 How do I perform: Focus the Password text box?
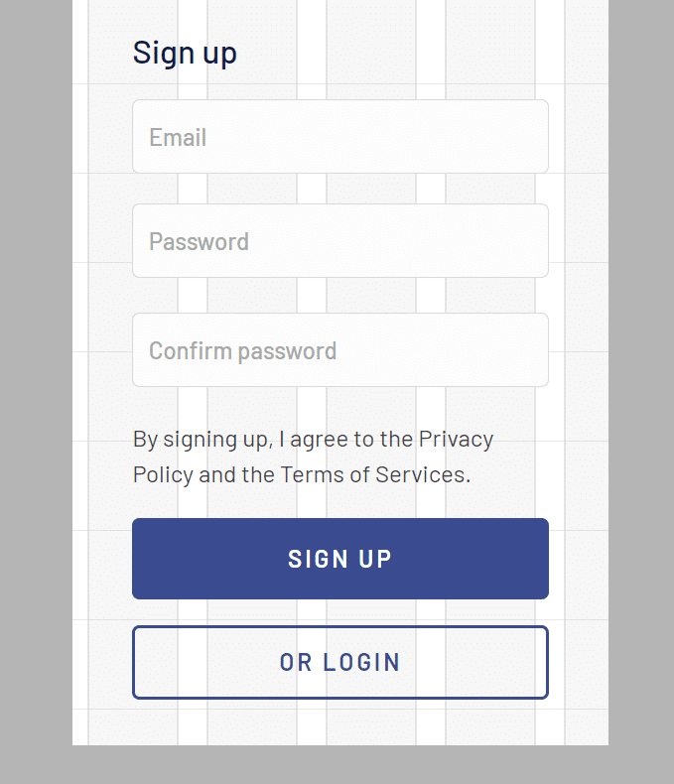click(x=339, y=241)
